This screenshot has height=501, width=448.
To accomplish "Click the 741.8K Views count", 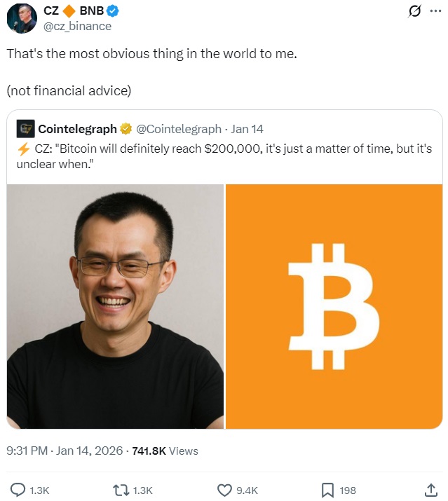I will pos(165,451).
